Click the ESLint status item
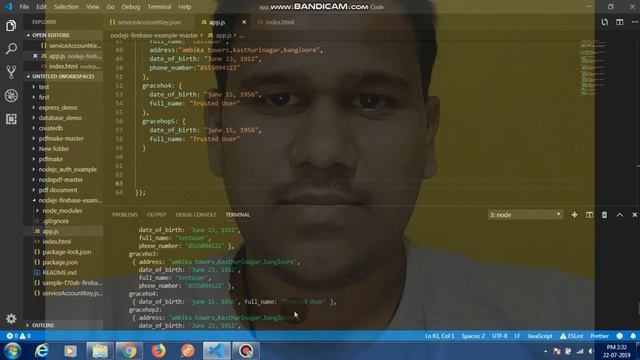Screen dimensions: 640x360 [571, 336]
